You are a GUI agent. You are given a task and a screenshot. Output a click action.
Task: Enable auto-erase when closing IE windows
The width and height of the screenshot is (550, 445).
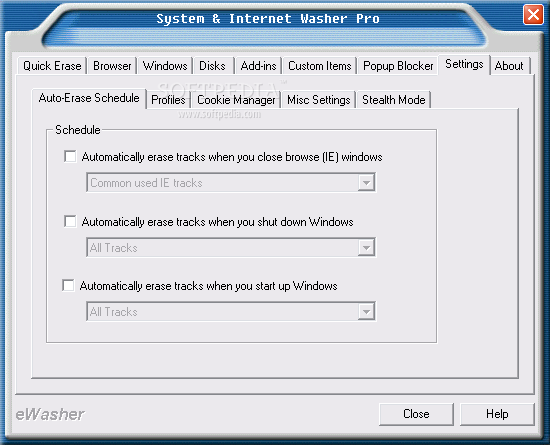(70, 156)
